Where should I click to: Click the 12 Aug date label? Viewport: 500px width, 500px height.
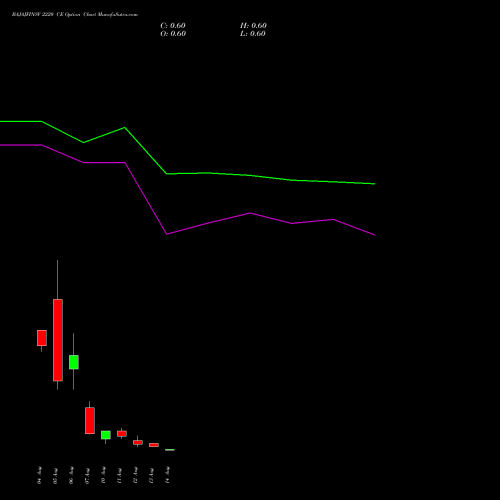pyautogui.click(x=135, y=475)
